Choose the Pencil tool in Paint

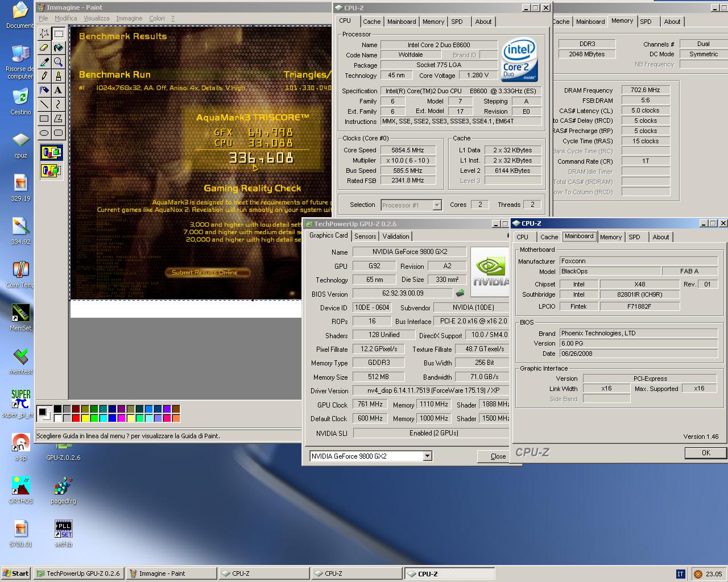point(44,76)
